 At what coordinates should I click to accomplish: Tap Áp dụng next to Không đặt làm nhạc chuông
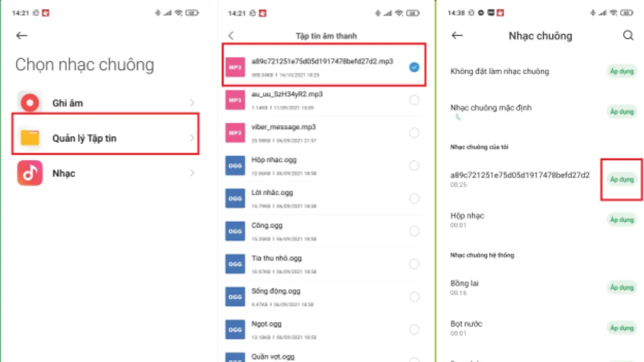click(622, 71)
